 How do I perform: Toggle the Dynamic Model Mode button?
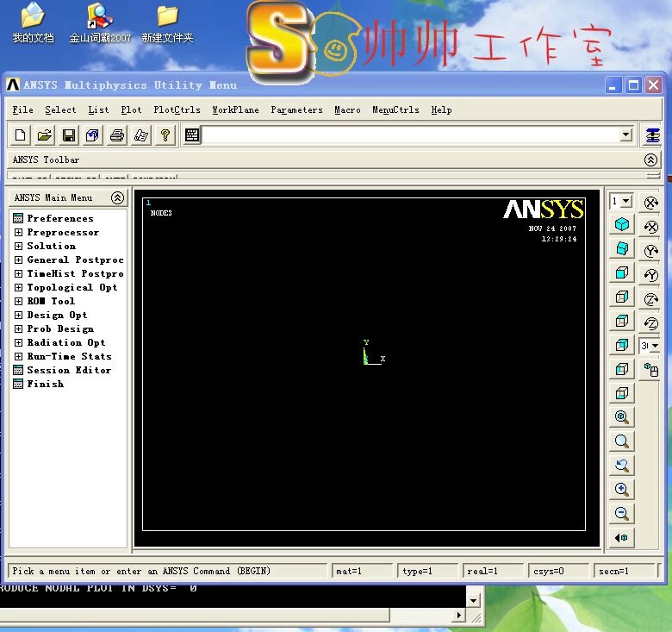651,370
